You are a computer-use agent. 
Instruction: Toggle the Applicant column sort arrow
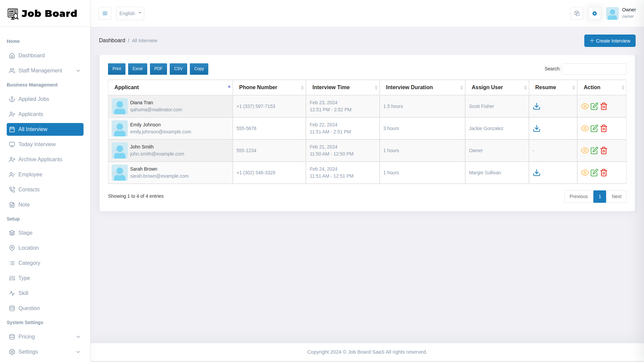pos(229,86)
